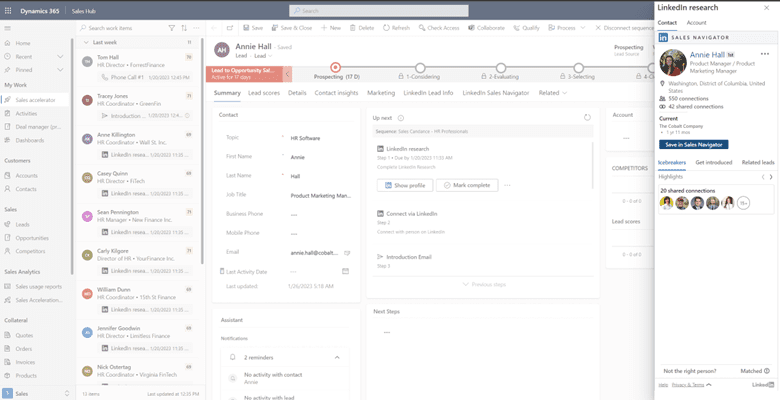The image size is (780, 400).
Task: Open the Privacy & Terms link
Action: [688, 385]
